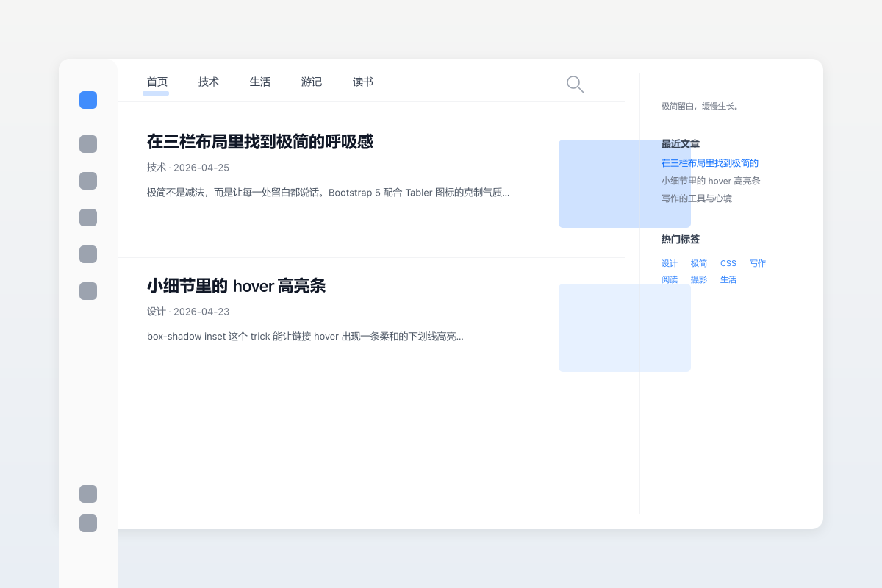Click the excerpt starting box-shadow inset

305,337
